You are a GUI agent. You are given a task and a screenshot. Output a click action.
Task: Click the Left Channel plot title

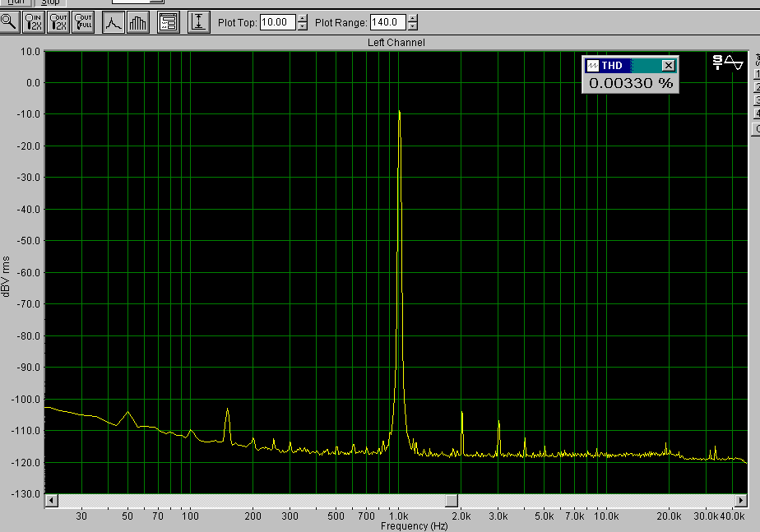[x=396, y=43]
